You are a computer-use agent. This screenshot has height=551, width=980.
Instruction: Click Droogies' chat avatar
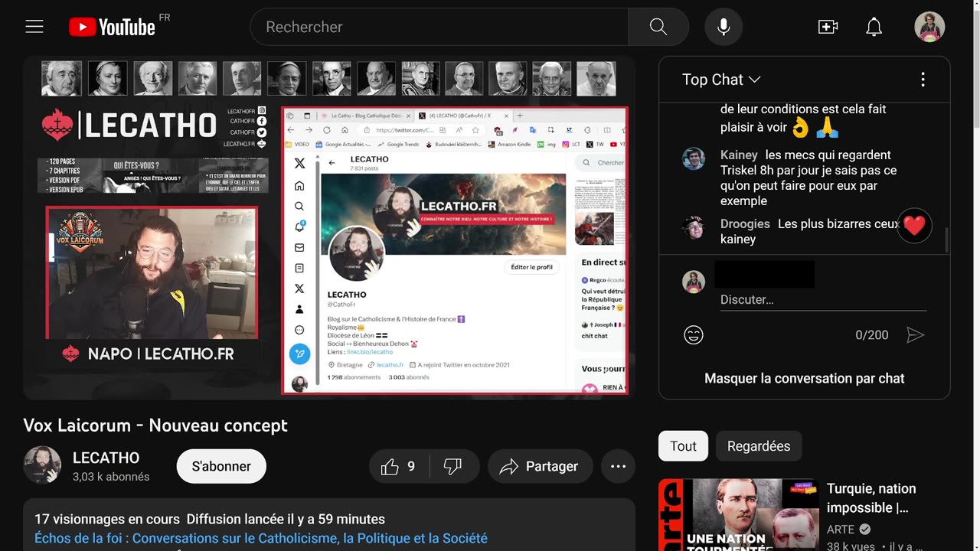tap(694, 227)
